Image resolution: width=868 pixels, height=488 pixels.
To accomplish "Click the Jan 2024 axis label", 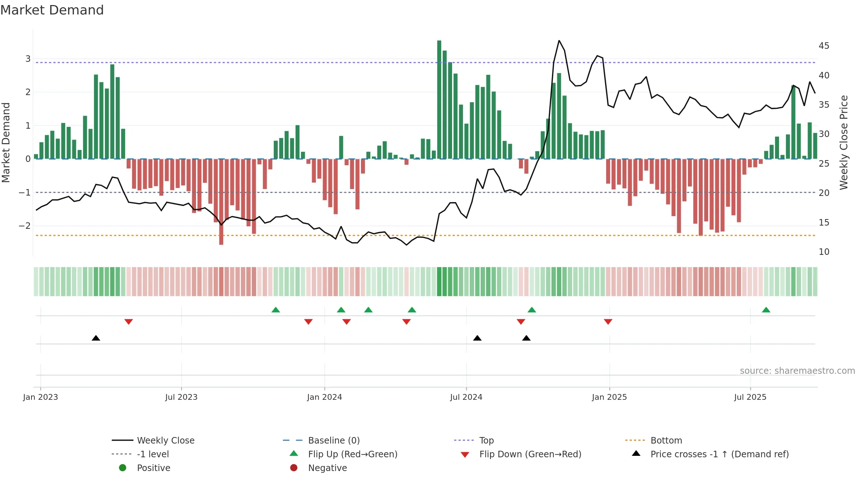I will point(324,397).
